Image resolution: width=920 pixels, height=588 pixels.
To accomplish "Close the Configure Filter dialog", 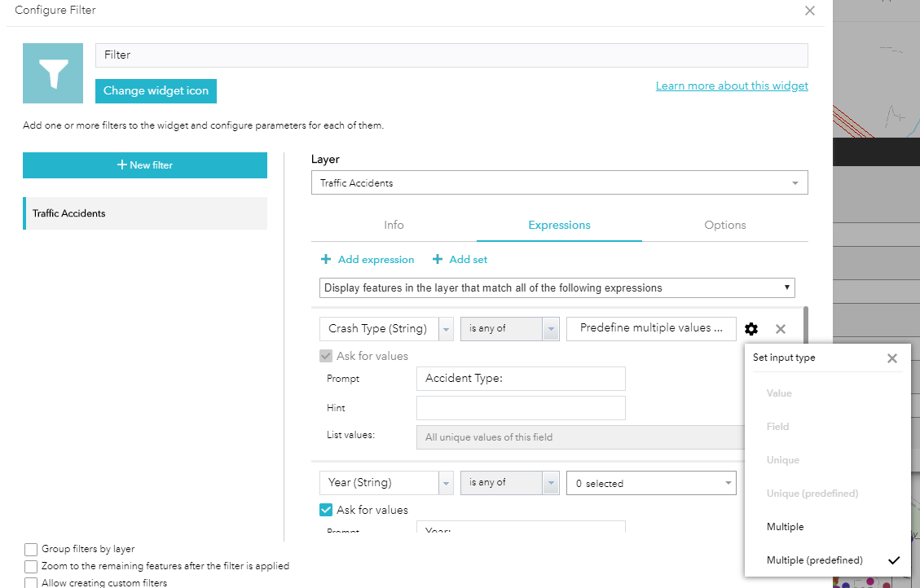I will 809,11.
